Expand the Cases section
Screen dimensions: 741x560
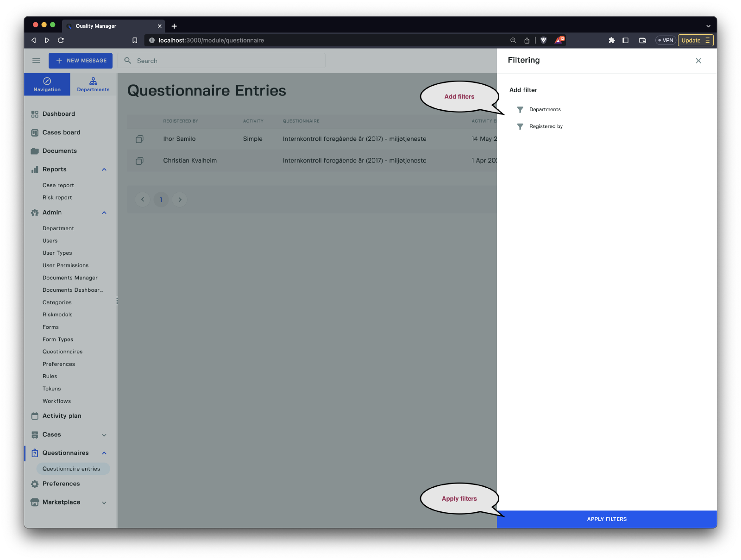click(104, 435)
